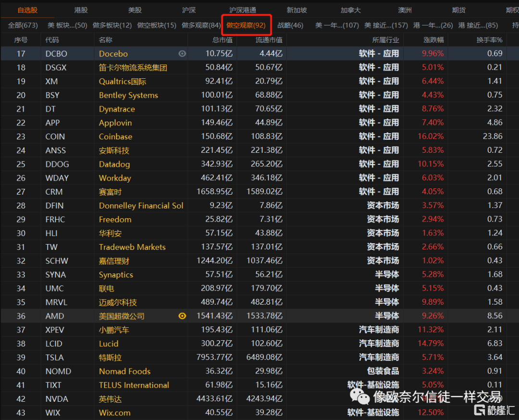Open the 加拿大 market tab
Viewport: 519px width, 420px height.
coord(351,10)
